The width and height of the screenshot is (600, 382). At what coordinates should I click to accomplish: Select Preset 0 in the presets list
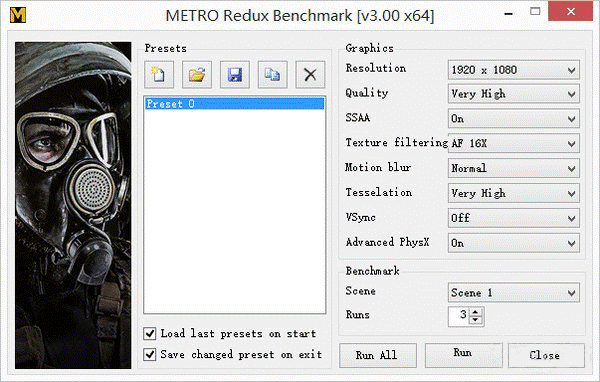pos(235,104)
